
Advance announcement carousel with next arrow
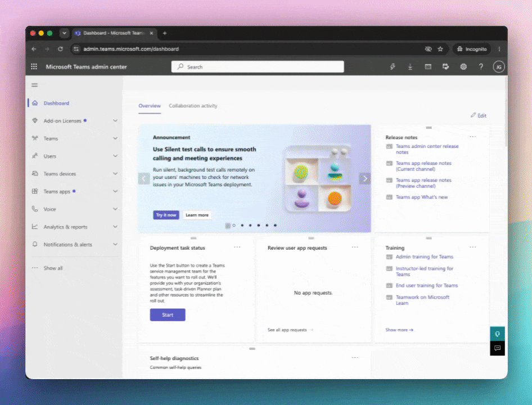[365, 178]
